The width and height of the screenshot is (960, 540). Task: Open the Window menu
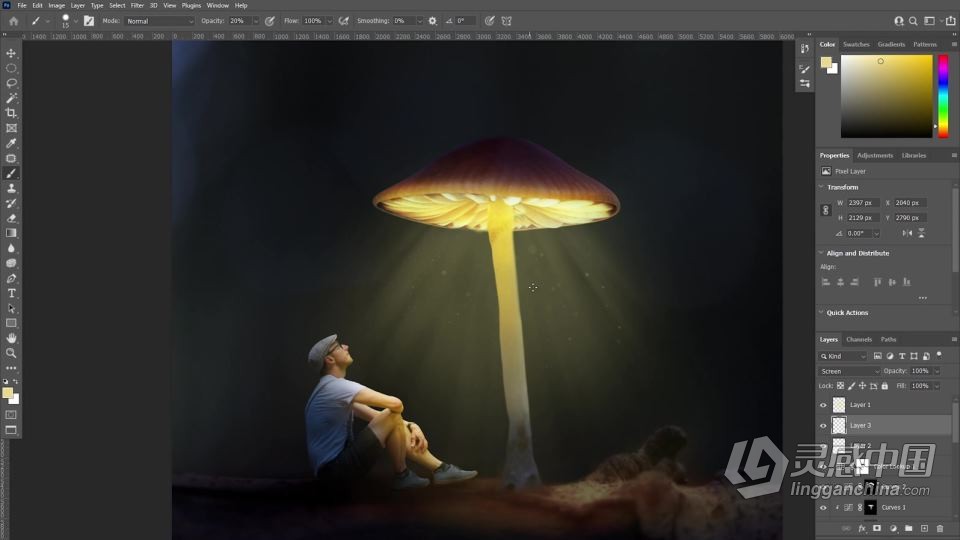pos(217,6)
